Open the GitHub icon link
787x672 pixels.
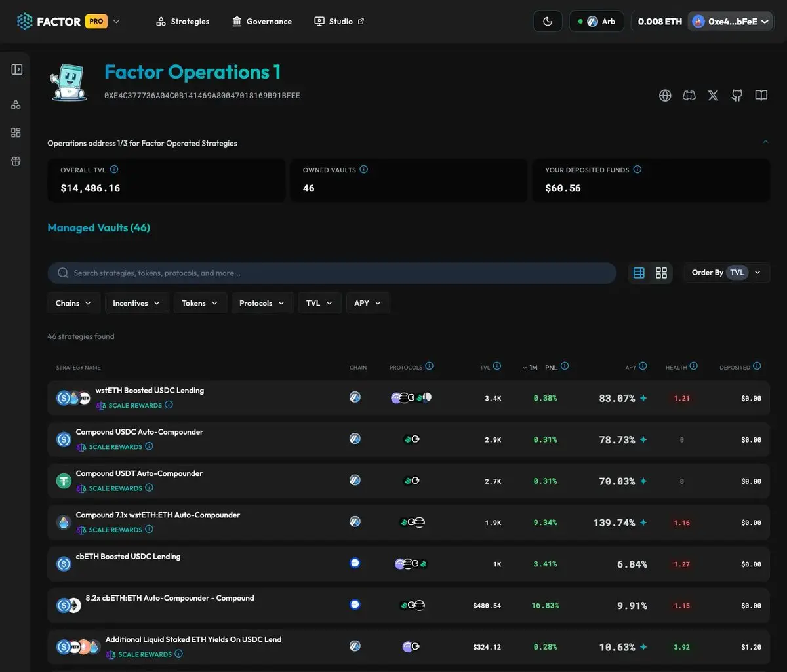(737, 96)
